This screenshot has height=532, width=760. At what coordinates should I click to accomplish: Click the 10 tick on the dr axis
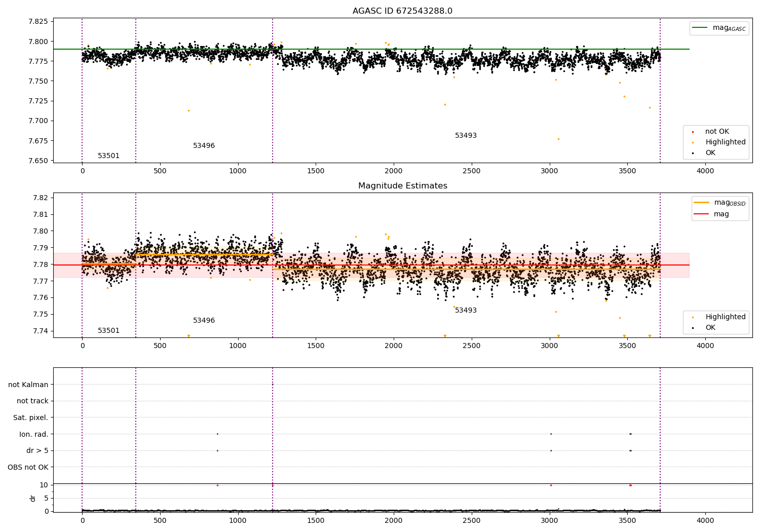tap(44, 485)
